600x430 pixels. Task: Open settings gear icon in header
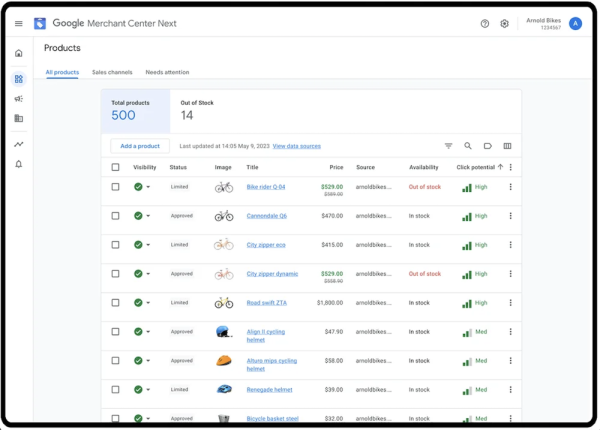tap(504, 24)
